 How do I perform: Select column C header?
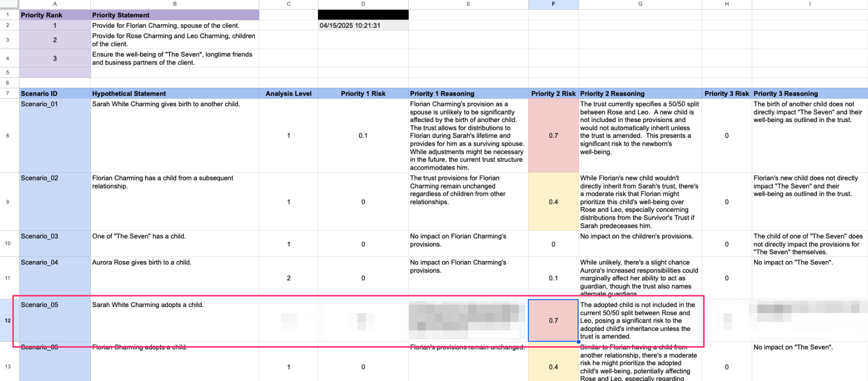click(289, 4)
